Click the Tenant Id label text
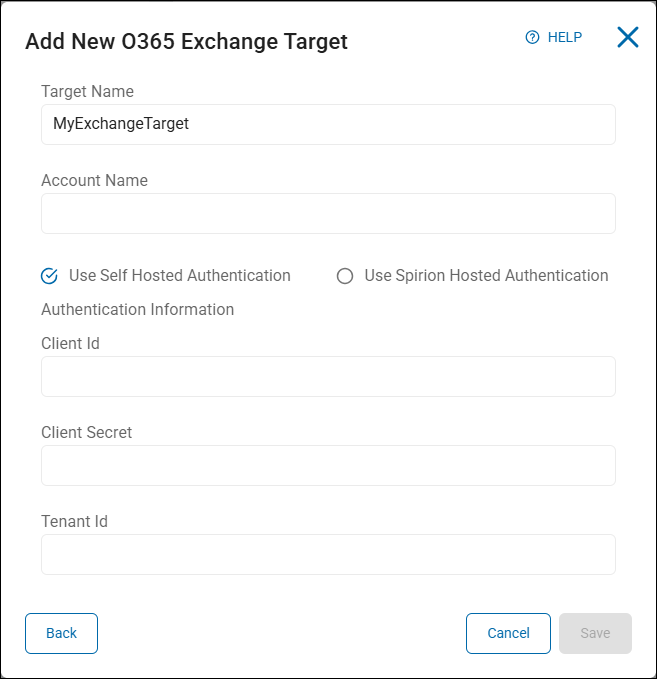 [74, 522]
